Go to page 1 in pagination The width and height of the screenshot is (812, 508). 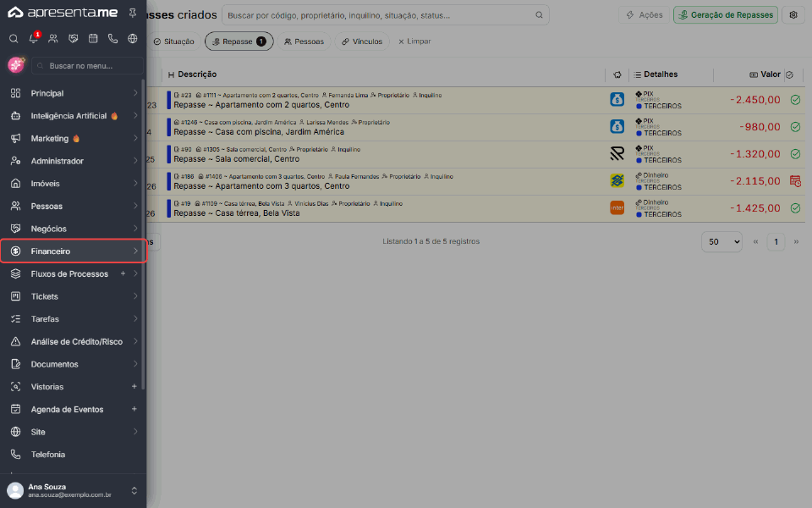[776, 241]
